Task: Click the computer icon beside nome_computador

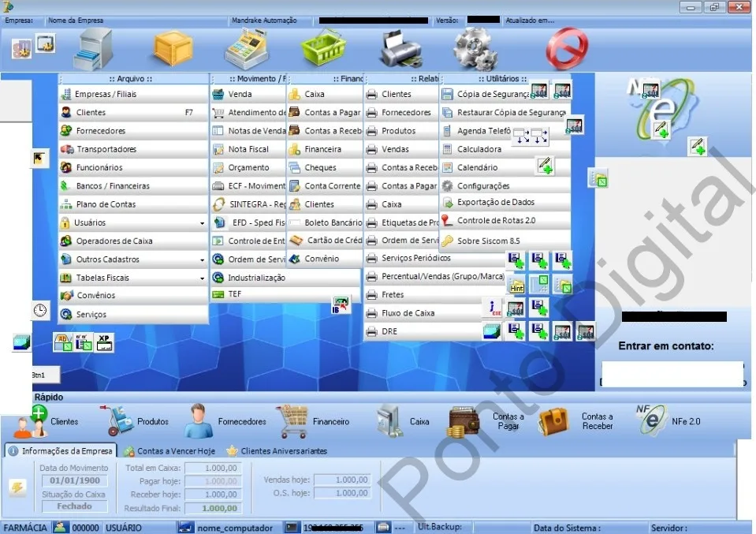Action: pyautogui.click(x=185, y=528)
